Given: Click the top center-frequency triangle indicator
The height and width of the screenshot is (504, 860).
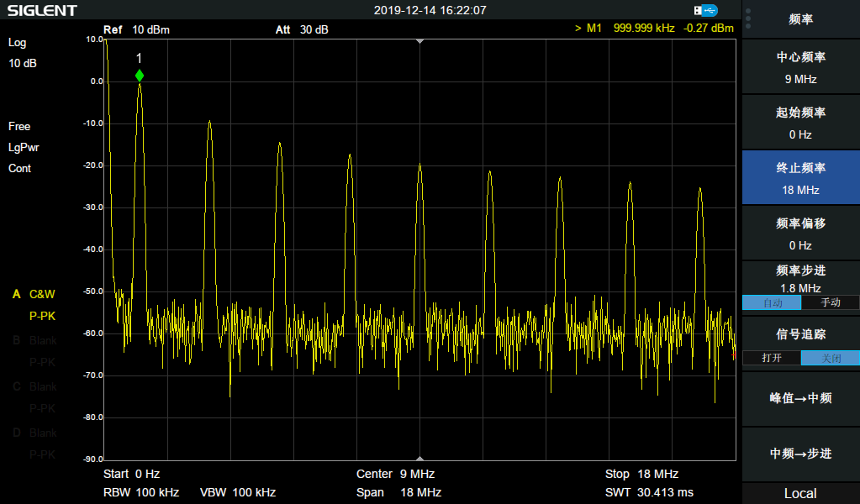Looking at the screenshot, I should point(420,41).
